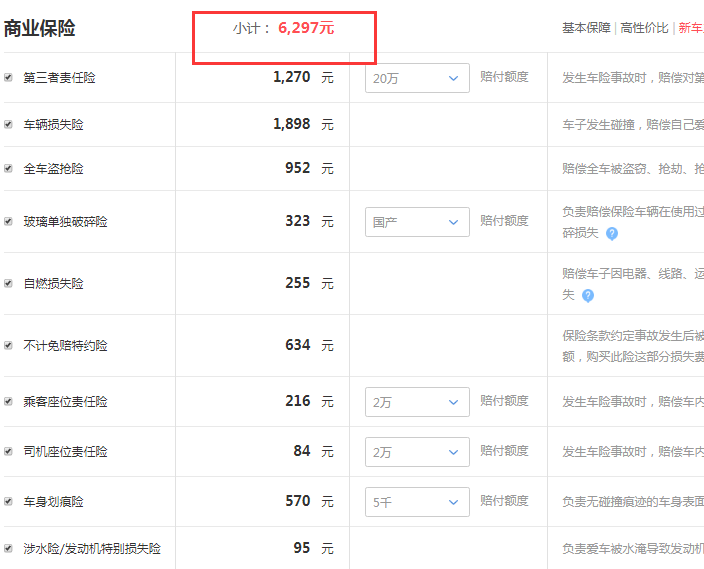This screenshot has height=569, width=704.
Task: Click the 95 premium for 涉水险
Action: coord(302,547)
